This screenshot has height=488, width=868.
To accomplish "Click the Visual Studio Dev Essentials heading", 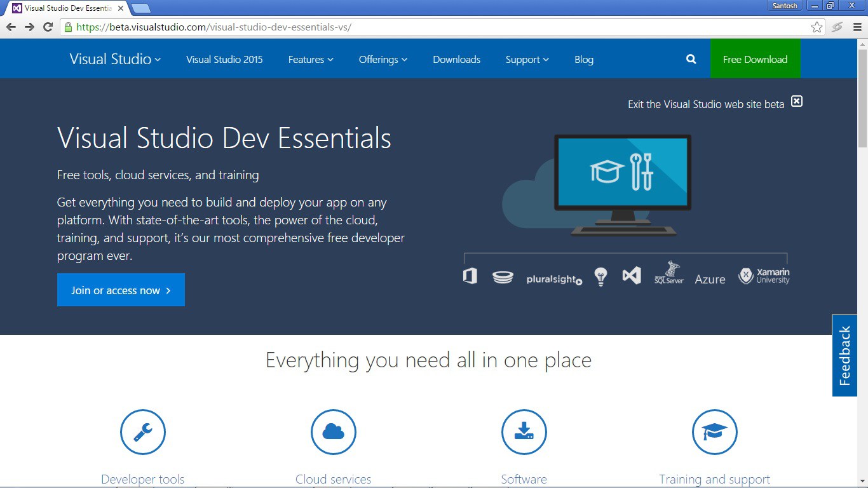I will click(224, 138).
